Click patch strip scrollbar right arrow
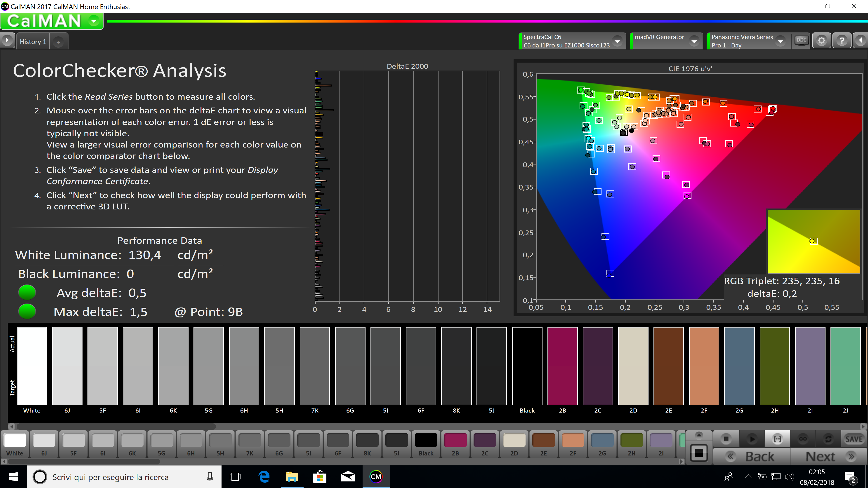868x488 pixels. pyautogui.click(x=681, y=461)
